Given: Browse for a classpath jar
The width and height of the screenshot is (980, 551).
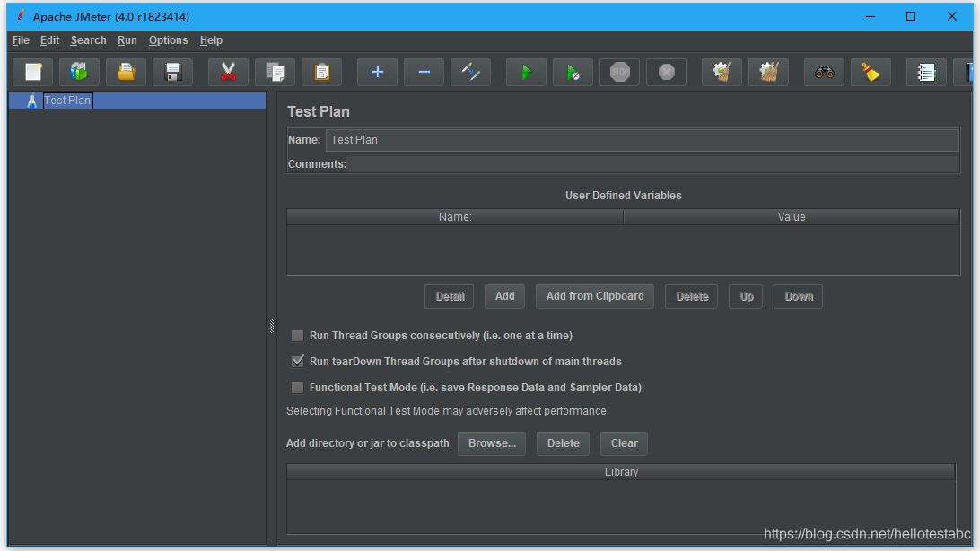Looking at the screenshot, I should [x=492, y=443].
